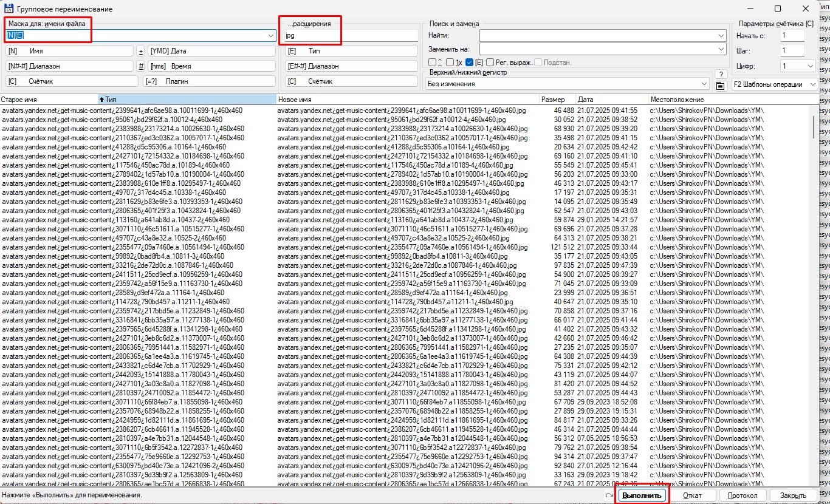Insert the [=?] Плагин placeholder

[x=209, y=81]
